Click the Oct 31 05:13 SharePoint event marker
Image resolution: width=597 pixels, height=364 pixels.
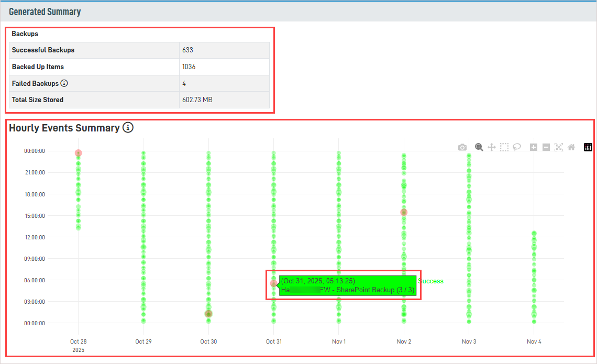(273, 283)
